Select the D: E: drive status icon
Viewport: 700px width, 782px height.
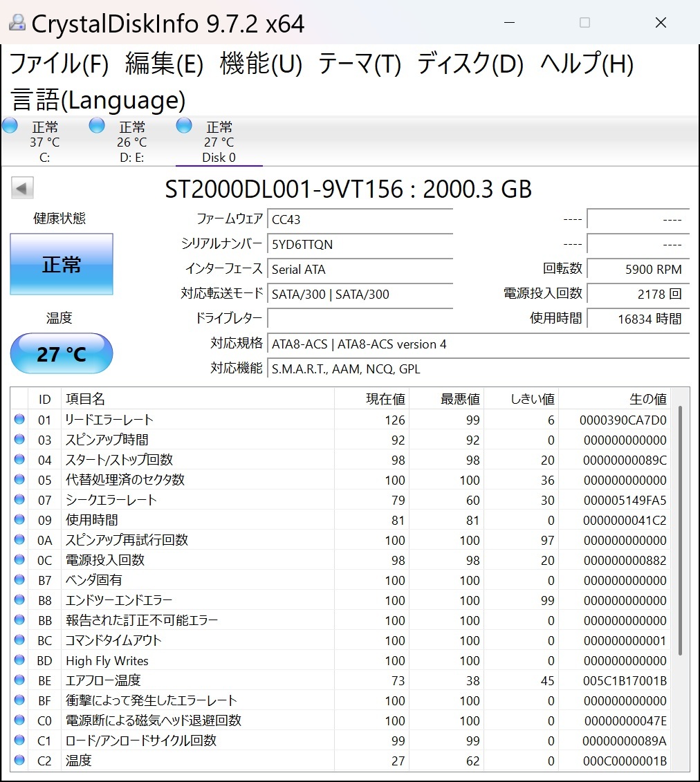point(97,125)
